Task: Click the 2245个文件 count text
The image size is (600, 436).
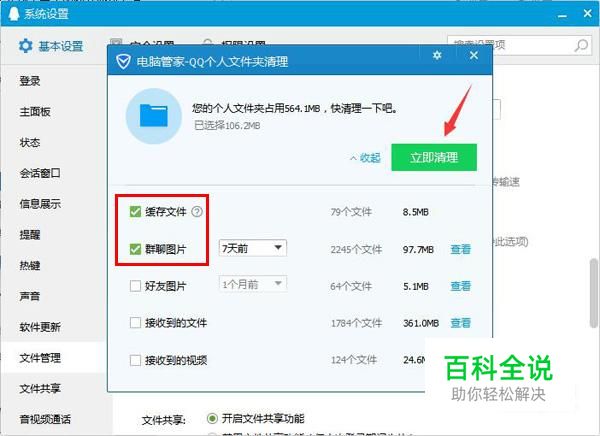Action: tap(356, 249)
